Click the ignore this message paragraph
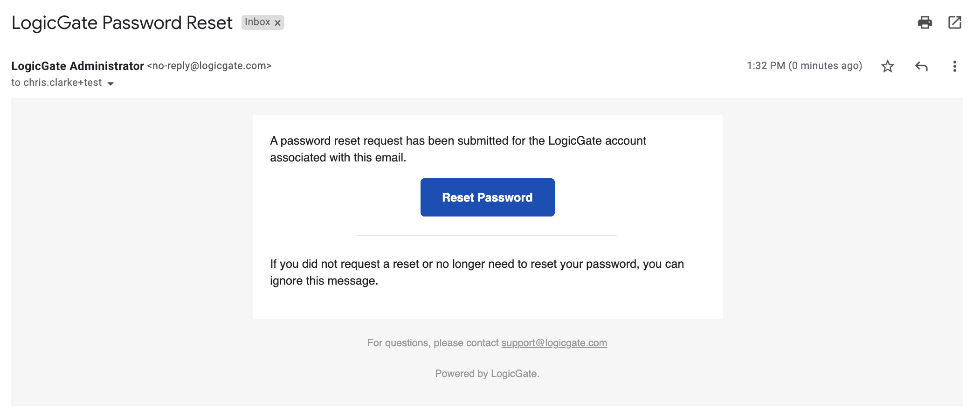Viewport: 980px width, 419px height. tap(477, 272)
